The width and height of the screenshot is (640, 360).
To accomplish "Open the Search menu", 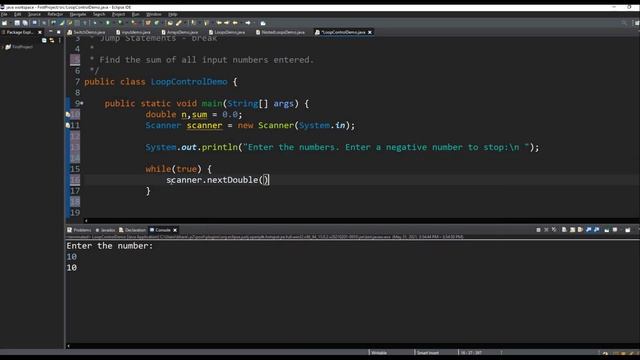I will (99, 14).
